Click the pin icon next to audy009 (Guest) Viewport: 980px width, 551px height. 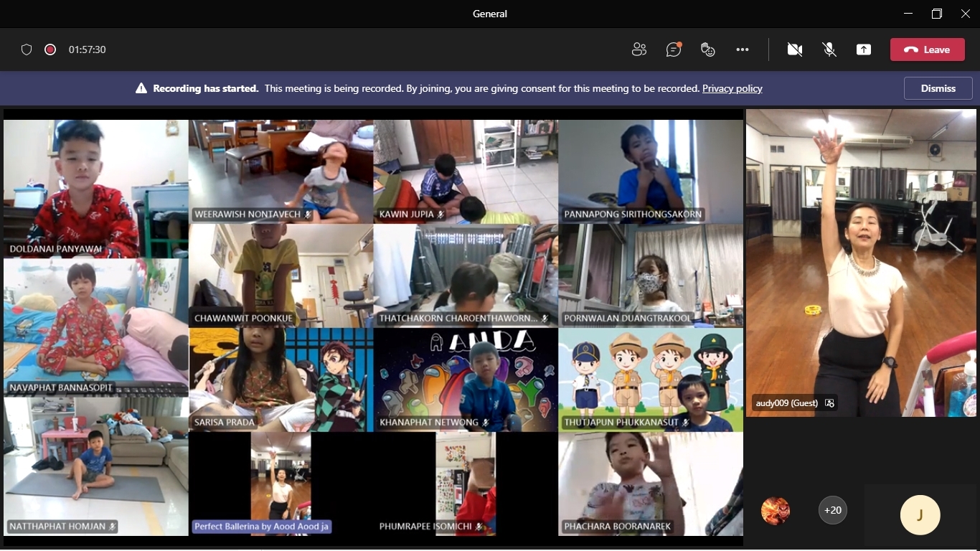click(830, 403)
